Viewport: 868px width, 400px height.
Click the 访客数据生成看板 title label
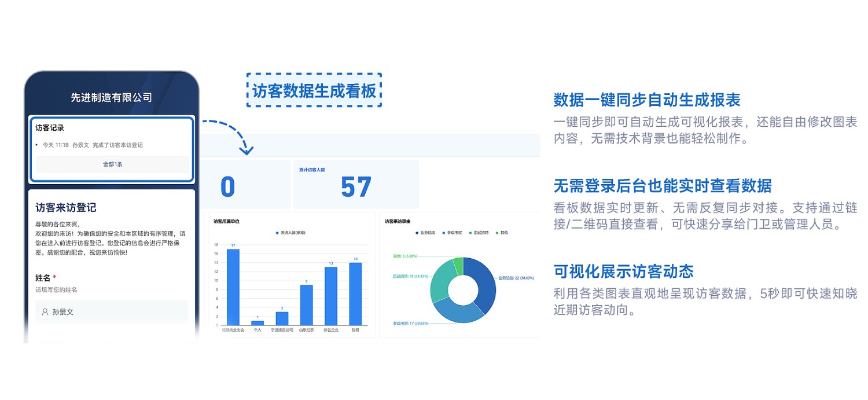(314, 90)
